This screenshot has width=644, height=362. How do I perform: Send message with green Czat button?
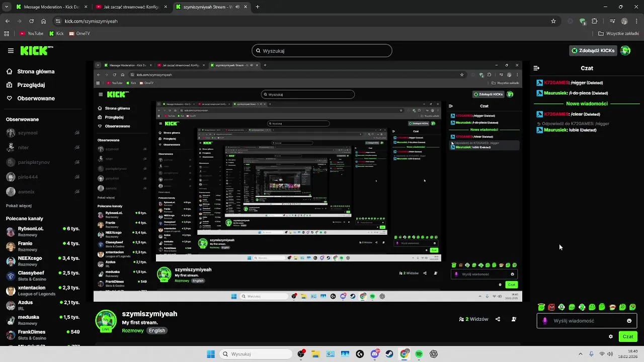click(628, 337)
